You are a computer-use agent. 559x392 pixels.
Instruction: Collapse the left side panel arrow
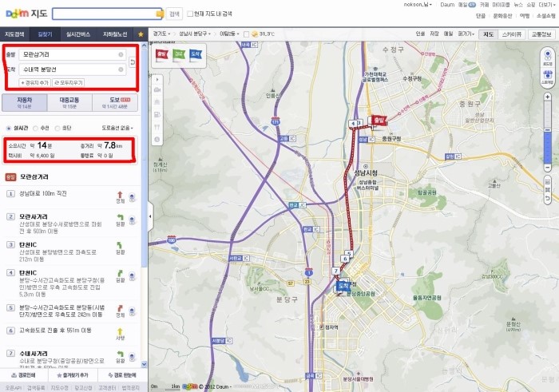pyautogui.click(x=150, y=216)
